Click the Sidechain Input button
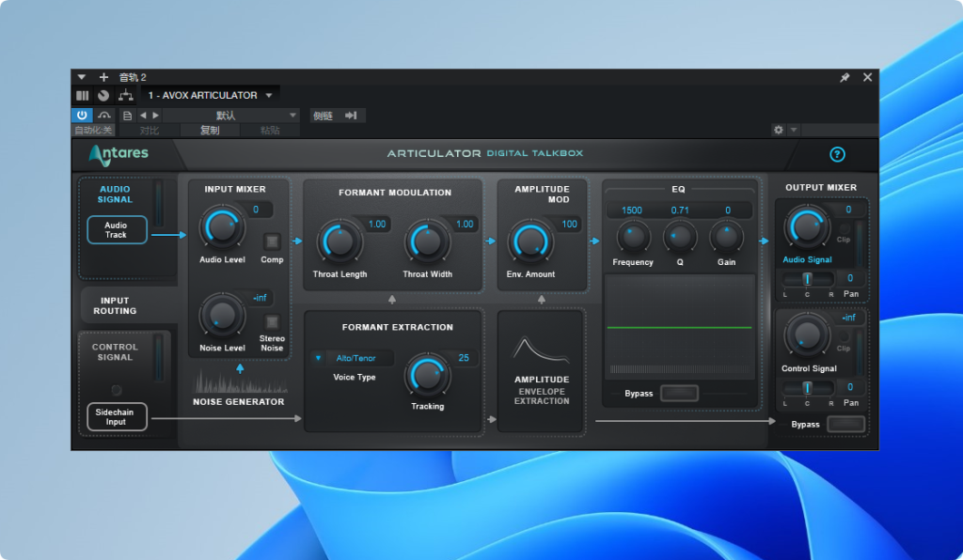963x560 pixels. pos(117,417)
